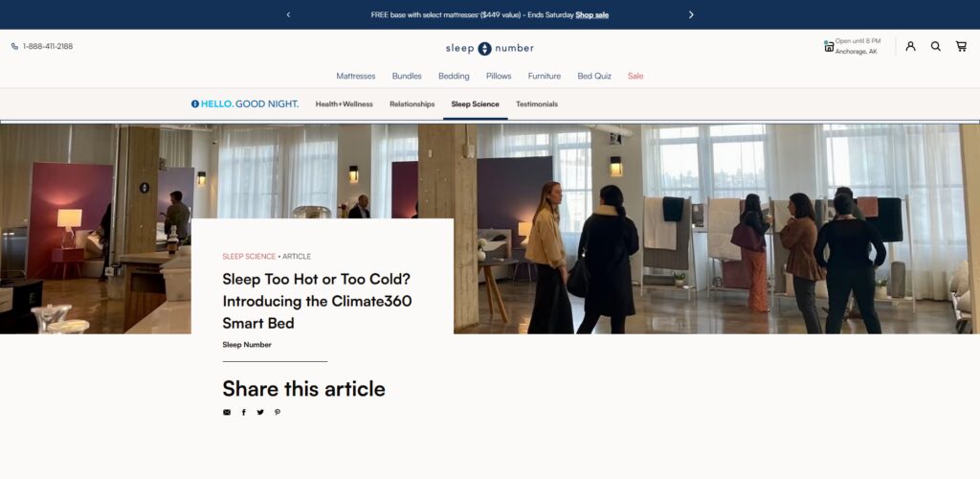Screen dimensions: 980x479
Task: Open the Sleep Number logo homepage link
Action: click(489, 48)
